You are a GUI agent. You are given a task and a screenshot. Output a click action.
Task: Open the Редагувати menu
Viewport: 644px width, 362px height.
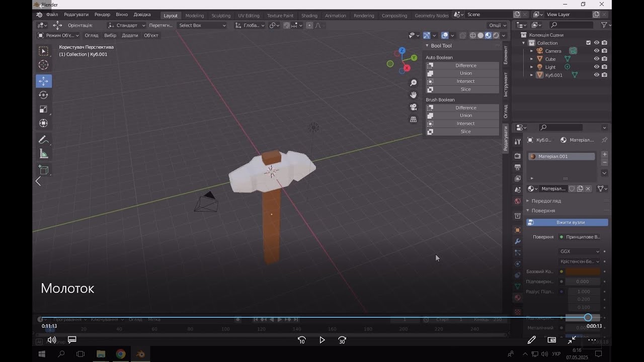point(76,15)
